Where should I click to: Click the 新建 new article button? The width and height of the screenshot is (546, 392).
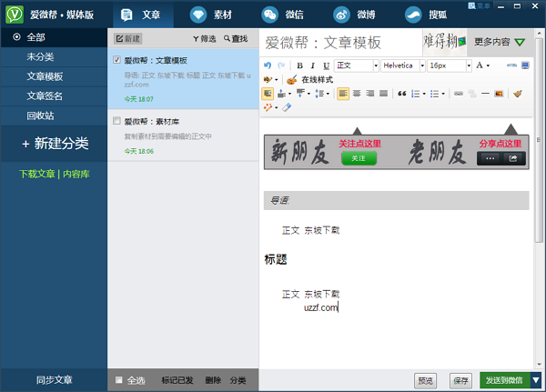[127, 38]
